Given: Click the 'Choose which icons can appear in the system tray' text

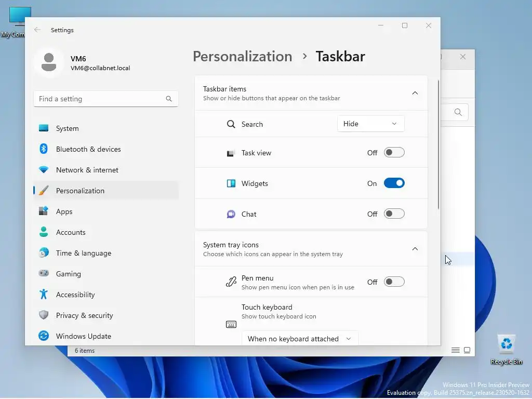Looking at the screenshot, I should (x=273, y=254).
